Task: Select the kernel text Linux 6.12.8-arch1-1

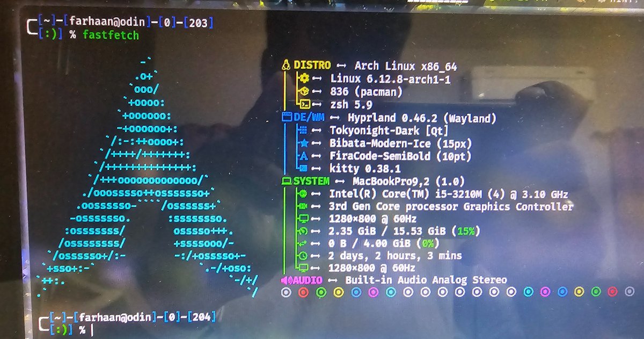Action: pyautogui.click(x=390, y=80)
